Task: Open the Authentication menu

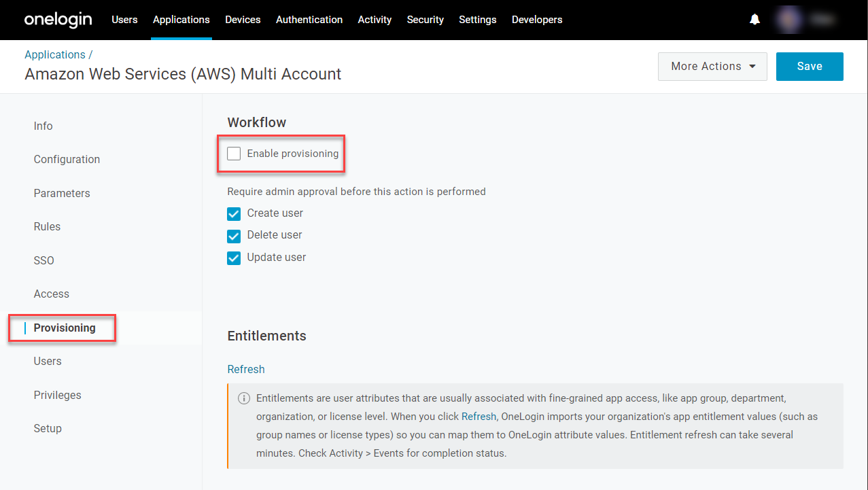Action: point(309,20)
